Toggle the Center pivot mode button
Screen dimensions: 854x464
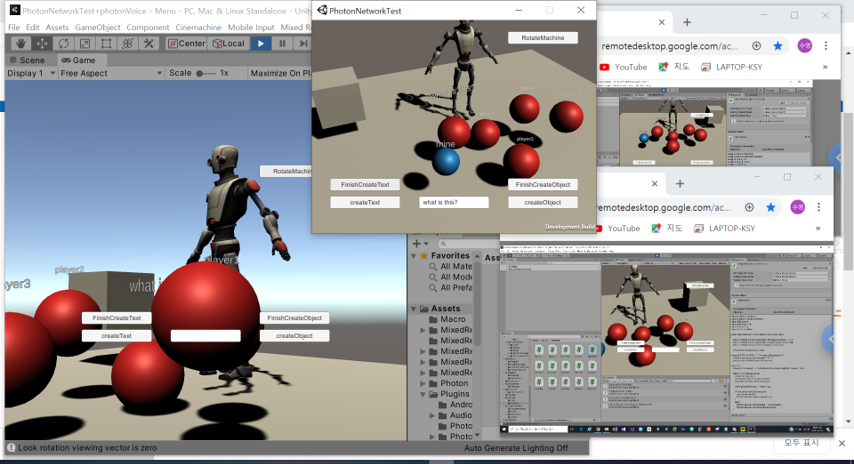(x=186, y=44)
